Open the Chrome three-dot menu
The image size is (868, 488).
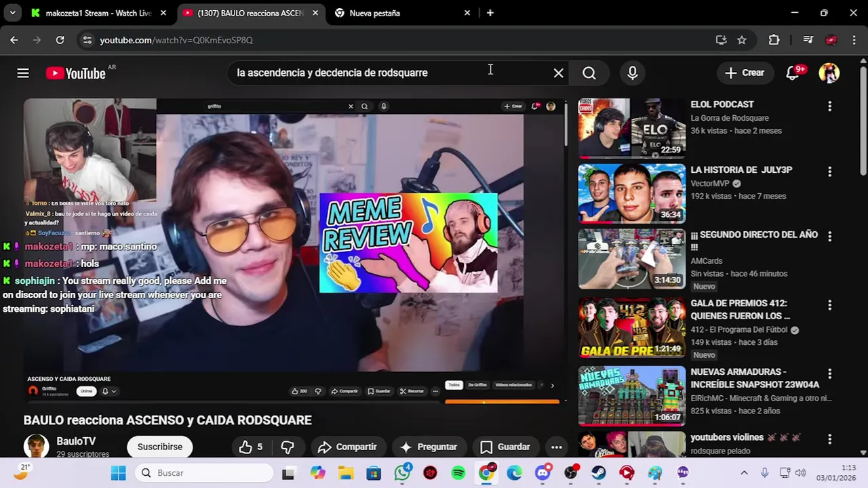[852, 40]
